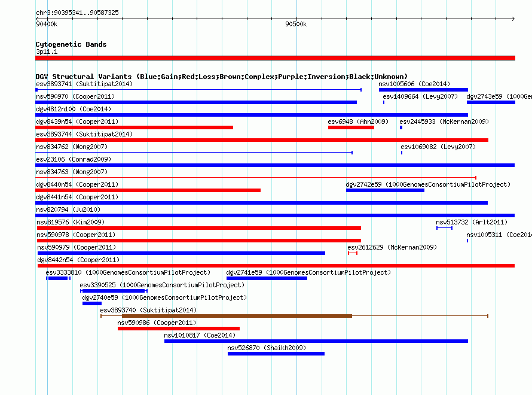Open esv23106 (Conrad2009) variant label
532x395 pixels.
(74, 159)
